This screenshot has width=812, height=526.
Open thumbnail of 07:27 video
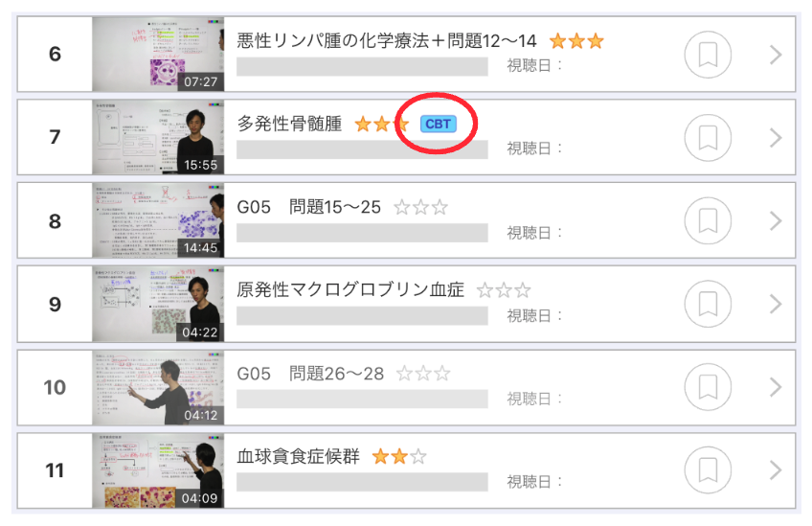158,54
